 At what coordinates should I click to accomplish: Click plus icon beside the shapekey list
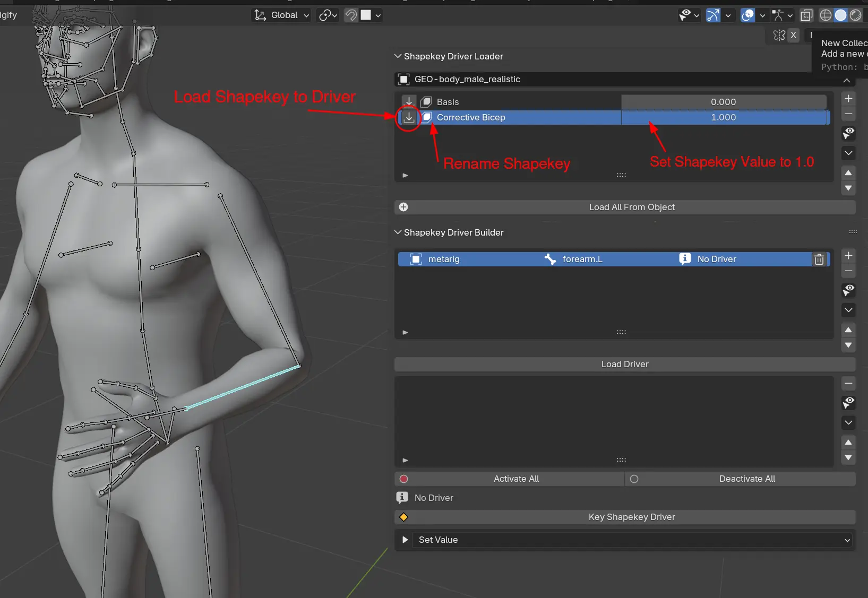[x=848, y=99]
